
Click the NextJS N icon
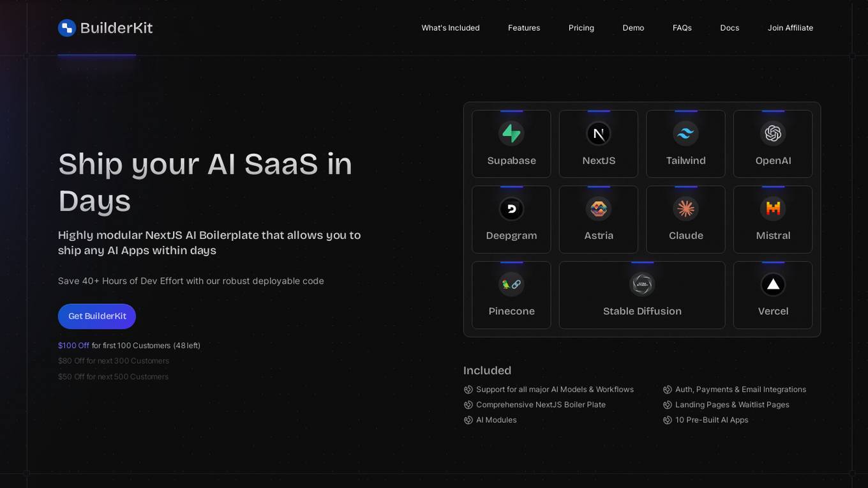pyautogui.click(x=599, y=133)
